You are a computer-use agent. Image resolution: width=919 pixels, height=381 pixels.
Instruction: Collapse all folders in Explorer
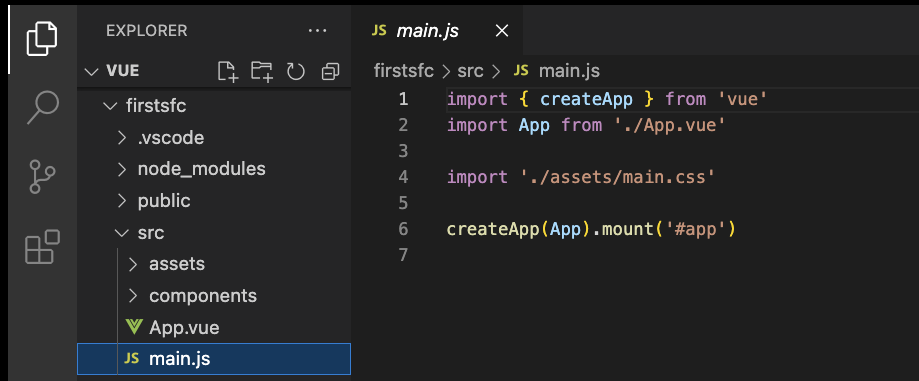point(331,72)
